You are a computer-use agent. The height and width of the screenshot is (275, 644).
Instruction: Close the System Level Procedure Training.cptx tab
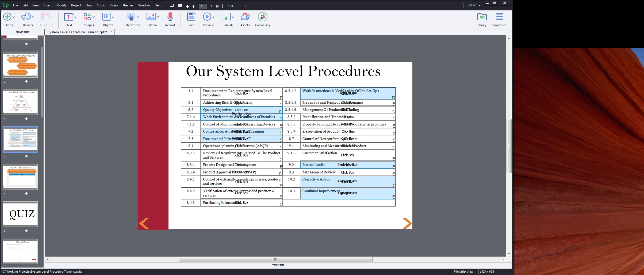[112, 32]
